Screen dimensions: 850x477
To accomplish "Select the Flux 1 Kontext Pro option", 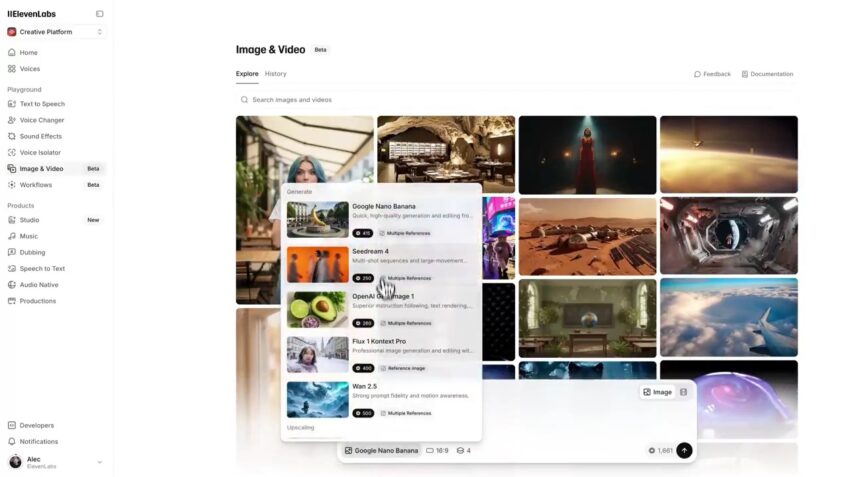I will [x=381, y=354].
